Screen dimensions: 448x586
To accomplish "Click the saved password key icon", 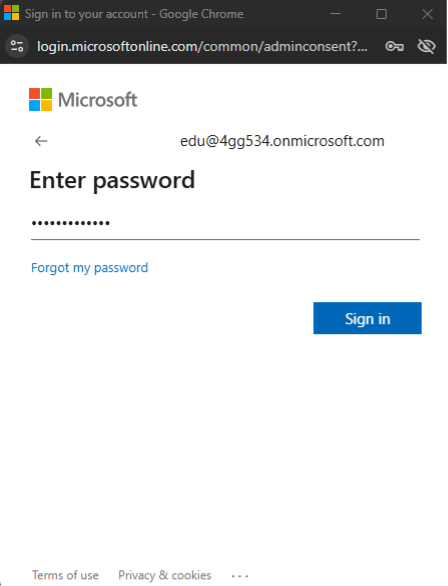I will click(x=395, y=46).
